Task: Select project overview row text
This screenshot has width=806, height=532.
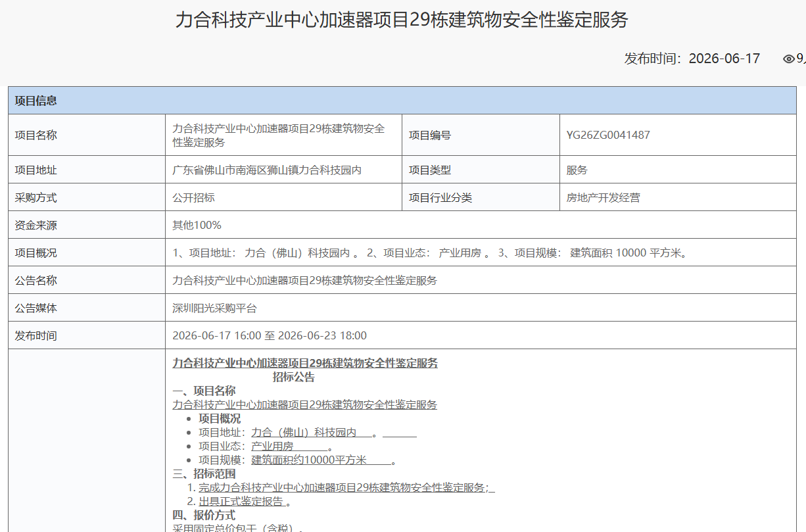Action: click(x=431, y=253)
